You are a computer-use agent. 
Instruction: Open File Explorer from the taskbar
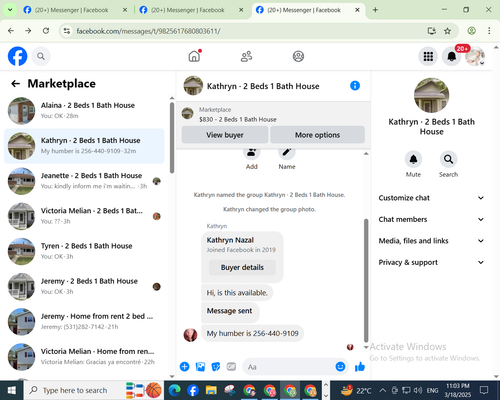coord(211,390)
